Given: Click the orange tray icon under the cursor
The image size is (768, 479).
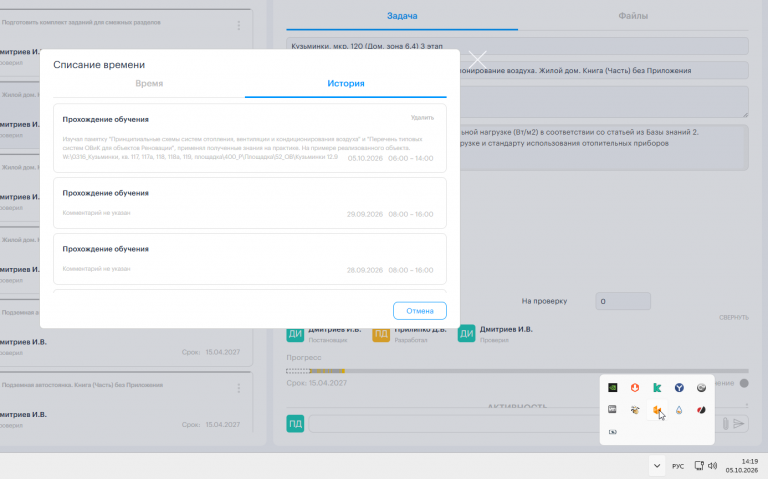Looking at the screenshot, I should (x=657, y=409).
